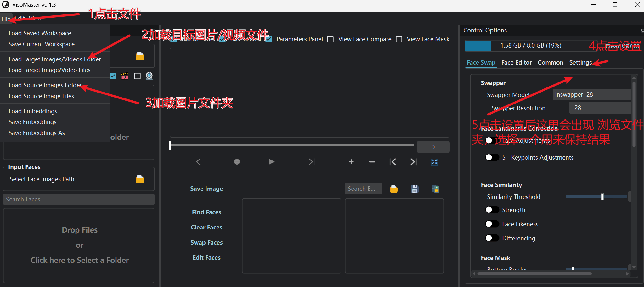644x287 pixels.
Task: Toggle checkbox left of webcam icon
Action: 137,76
